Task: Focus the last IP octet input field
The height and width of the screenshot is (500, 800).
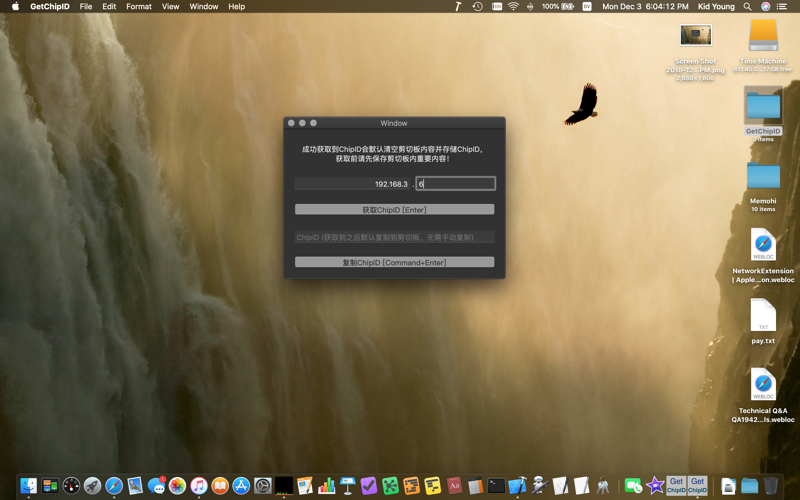Action: (x=456, y=184)
